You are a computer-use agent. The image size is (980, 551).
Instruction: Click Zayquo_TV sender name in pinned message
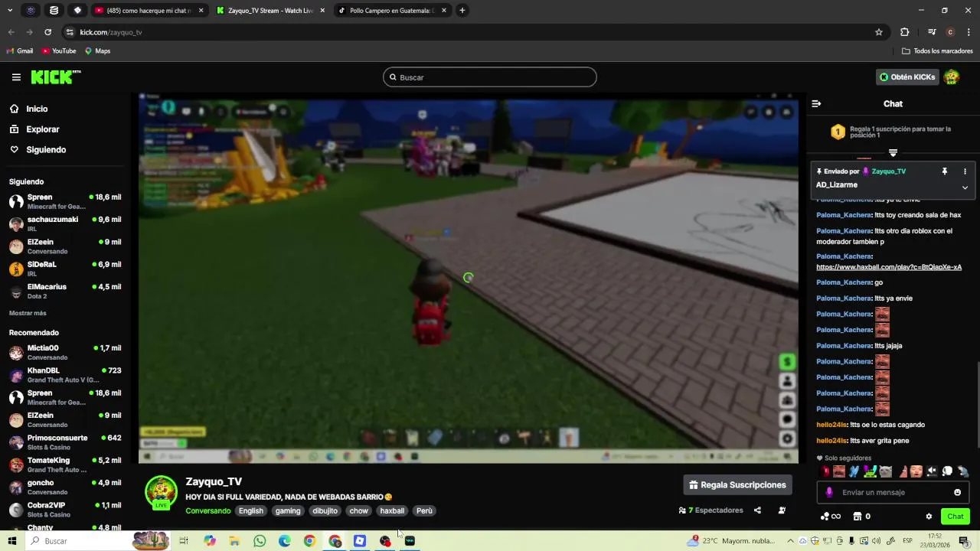click(x=888, y=171)
